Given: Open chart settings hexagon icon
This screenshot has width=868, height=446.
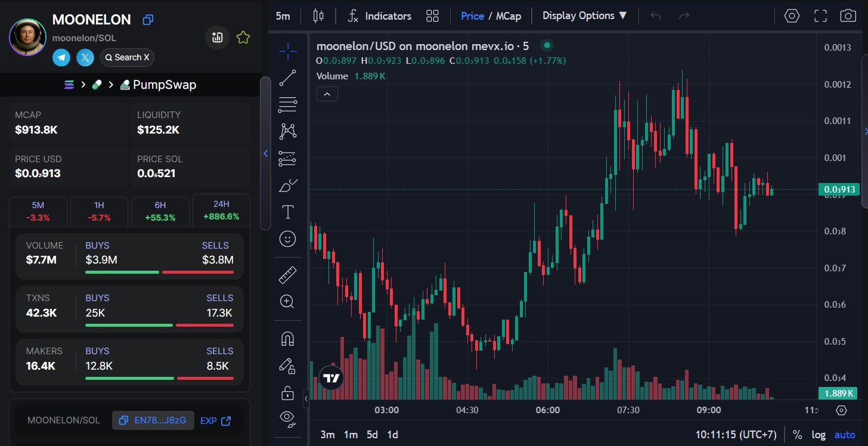Looking at the screenshot, I should (792, 16).
